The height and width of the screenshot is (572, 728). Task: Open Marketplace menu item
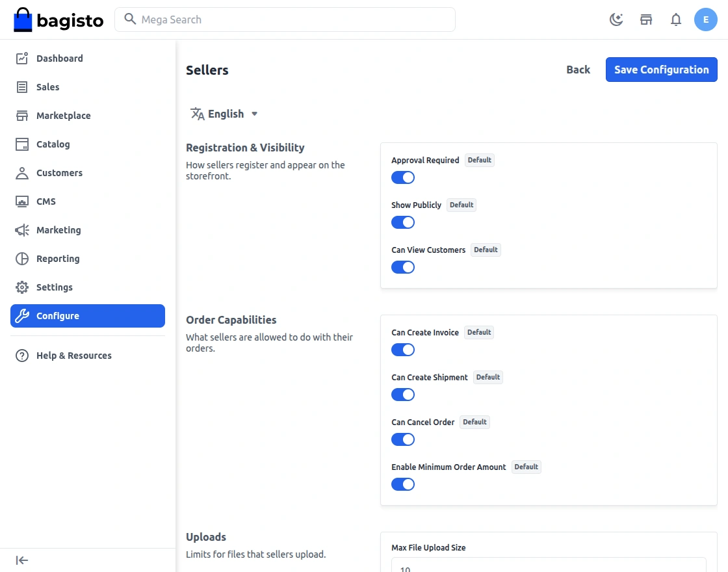pyautogui.click(x=88, y=116)
